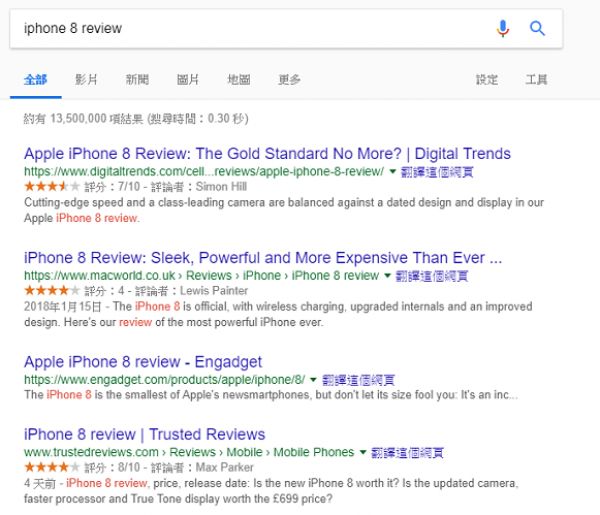Expand the dropdown arrow beside the trustedreviews.com URL
The width and height of the screenshot is (600, 515).
[362, 452]
